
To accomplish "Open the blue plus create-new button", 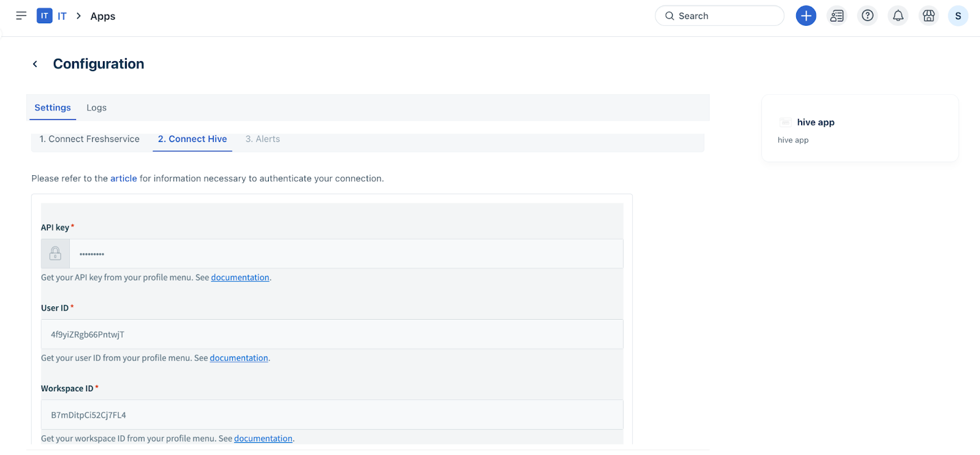I will pyautogui.click(x=806, y=16).
